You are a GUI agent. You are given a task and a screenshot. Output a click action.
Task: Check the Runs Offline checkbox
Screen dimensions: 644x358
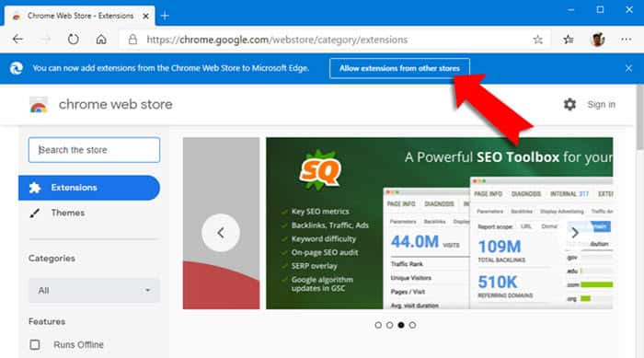click(35, 344)
